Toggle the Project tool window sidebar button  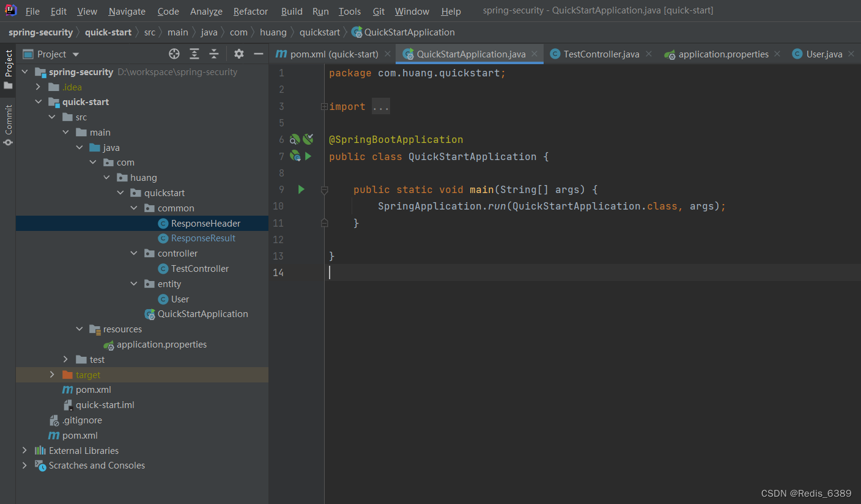pyautogui.click(x=8, y=70)
